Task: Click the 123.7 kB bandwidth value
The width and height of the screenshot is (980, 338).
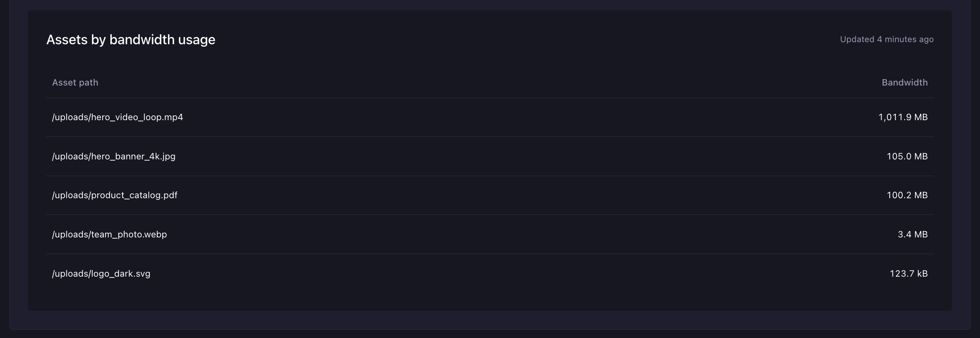Action: pos(909,274)
